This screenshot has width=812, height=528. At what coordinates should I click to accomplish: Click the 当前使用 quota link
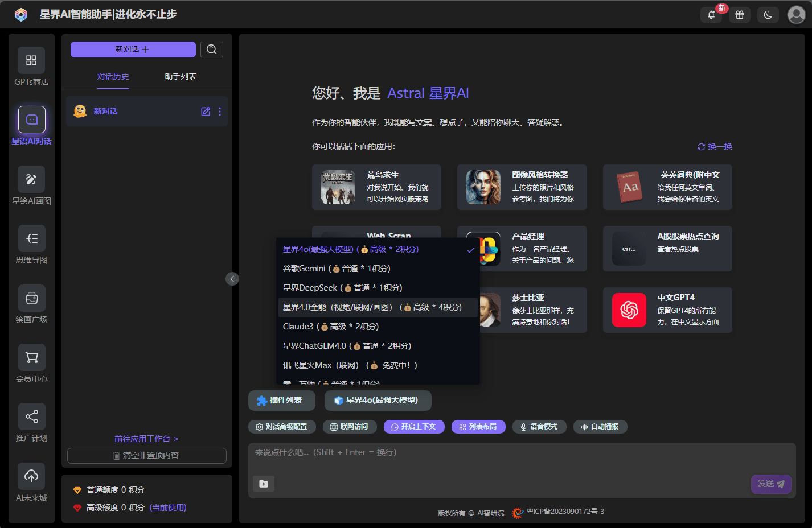click(168, 508)
